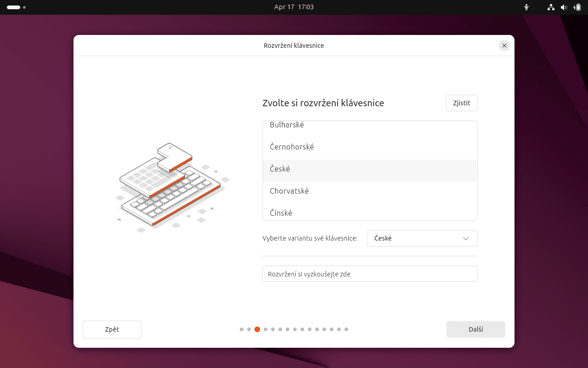This screenshot has height=368, width=588.
Task: Close the keyboard layout installer window
Action: pyautogui.click(x=504, y=46)
